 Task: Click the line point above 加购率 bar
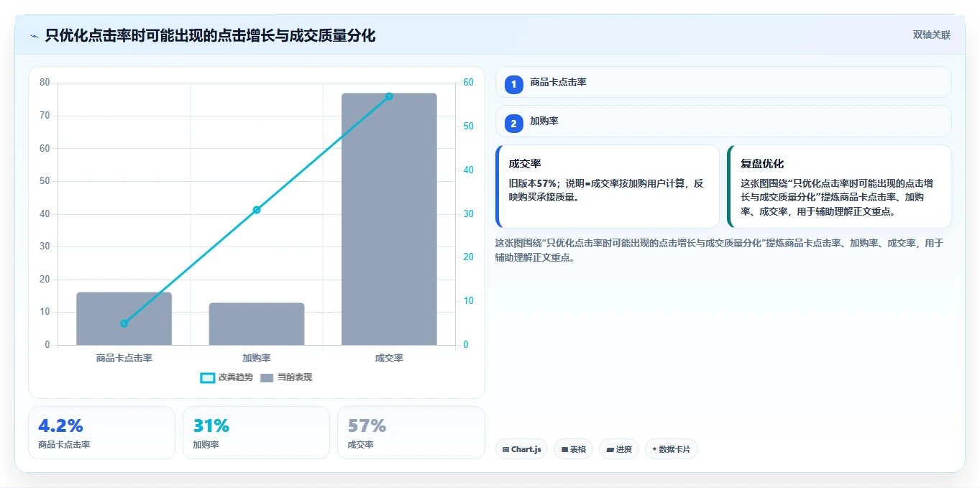(257, 210)
